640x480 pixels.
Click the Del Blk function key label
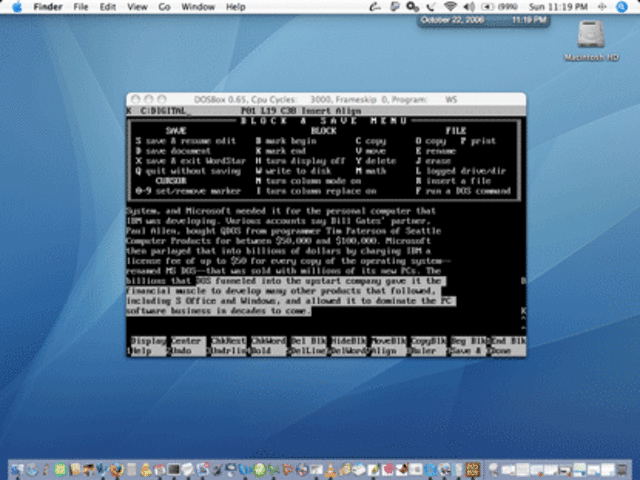click(309, 341)
